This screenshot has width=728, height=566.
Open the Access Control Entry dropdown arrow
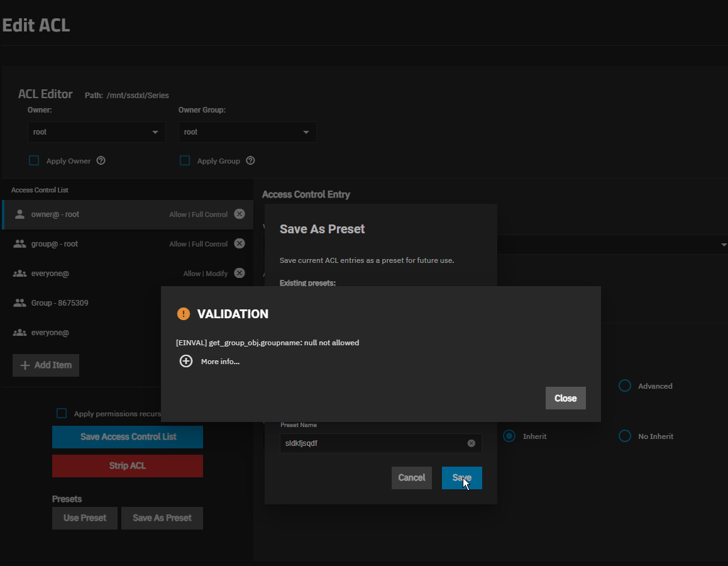(x=724, y=245)
